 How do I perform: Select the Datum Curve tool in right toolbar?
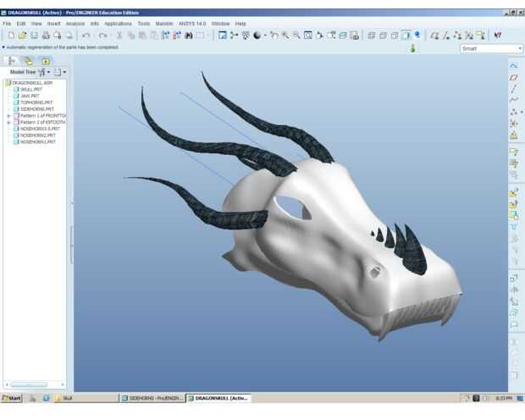pyautogui.click(x=514, y=100)
